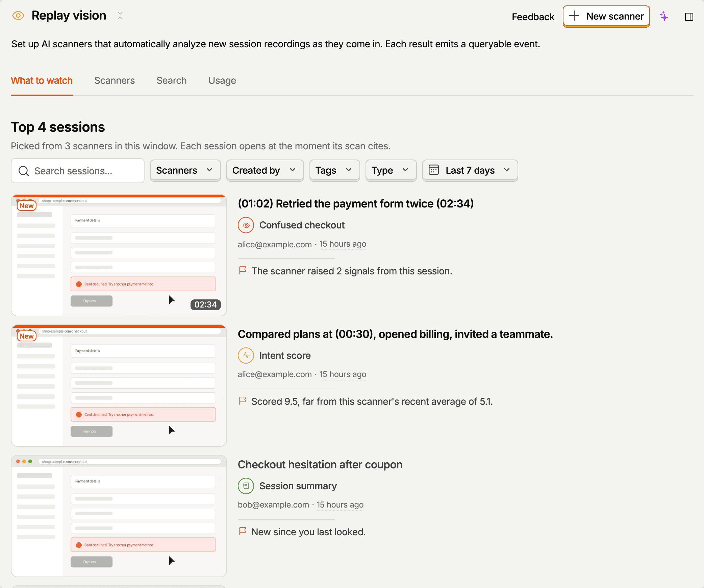Click the 02:34 timestamp badge on thumbnail
Viewport: 704px width, 588px height.
[x=205, y=304]
